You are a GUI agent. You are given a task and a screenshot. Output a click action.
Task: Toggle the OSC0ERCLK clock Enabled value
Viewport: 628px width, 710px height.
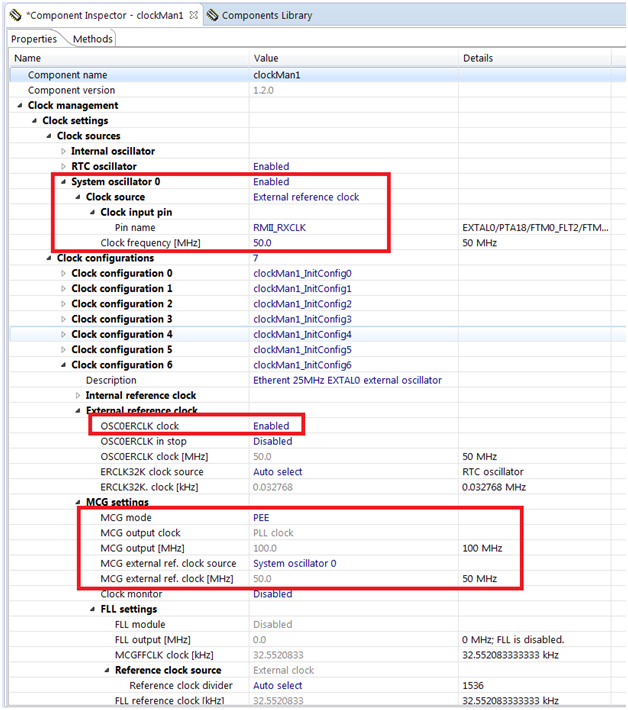click(x=271, y=426)
